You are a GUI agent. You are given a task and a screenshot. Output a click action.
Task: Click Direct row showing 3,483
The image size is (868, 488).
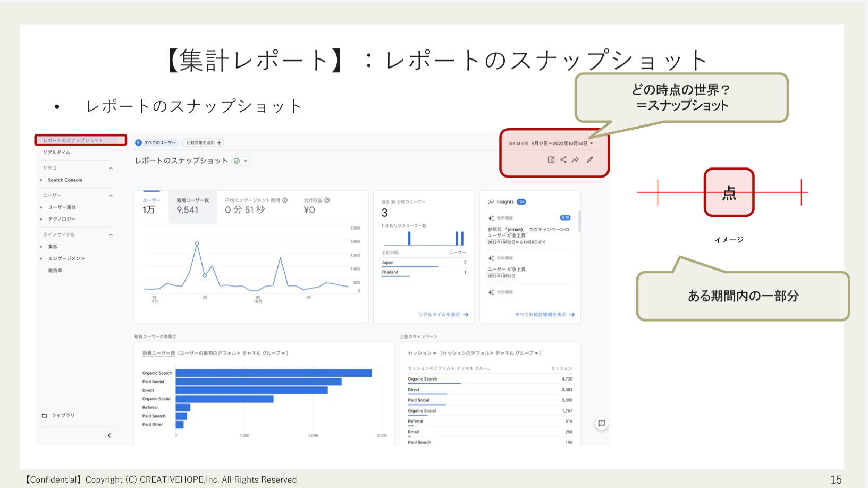click(x=490, y=390)
